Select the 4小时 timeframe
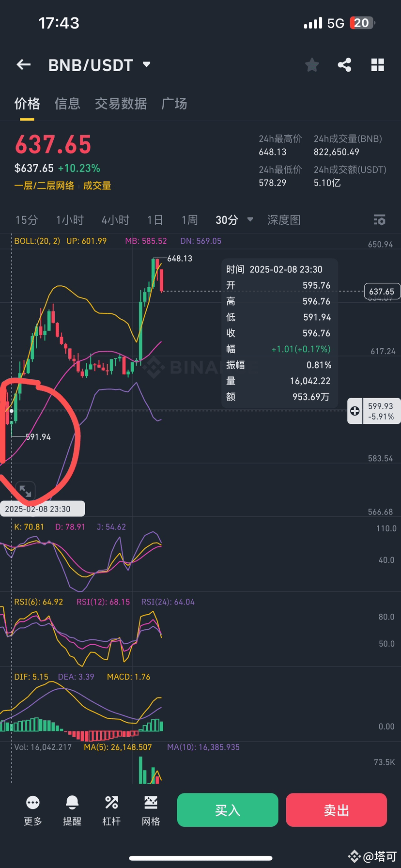Viewport: 401px width, 868px height. point(115,220)
